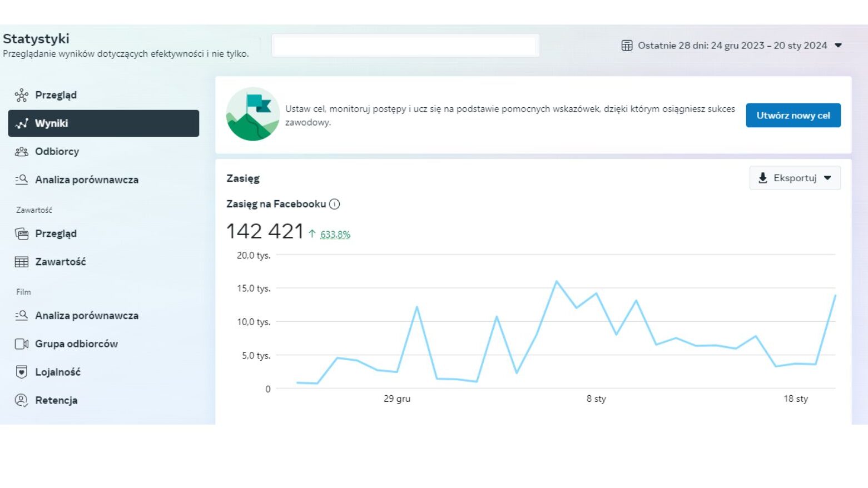
Task: Click info icon next to Zasięg na Facebooku
Action: pos(334,204)
